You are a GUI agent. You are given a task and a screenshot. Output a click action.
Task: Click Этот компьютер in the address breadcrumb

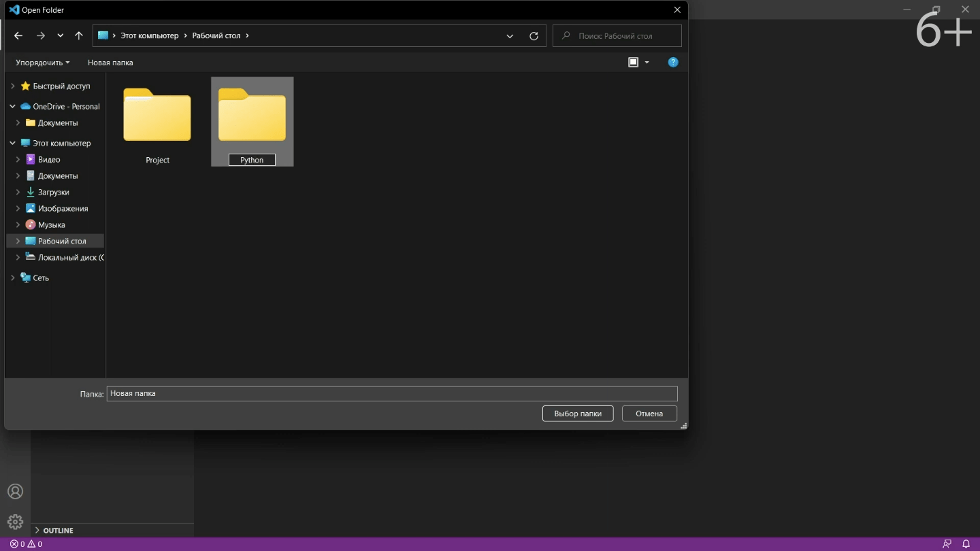(x=150, y=36)
